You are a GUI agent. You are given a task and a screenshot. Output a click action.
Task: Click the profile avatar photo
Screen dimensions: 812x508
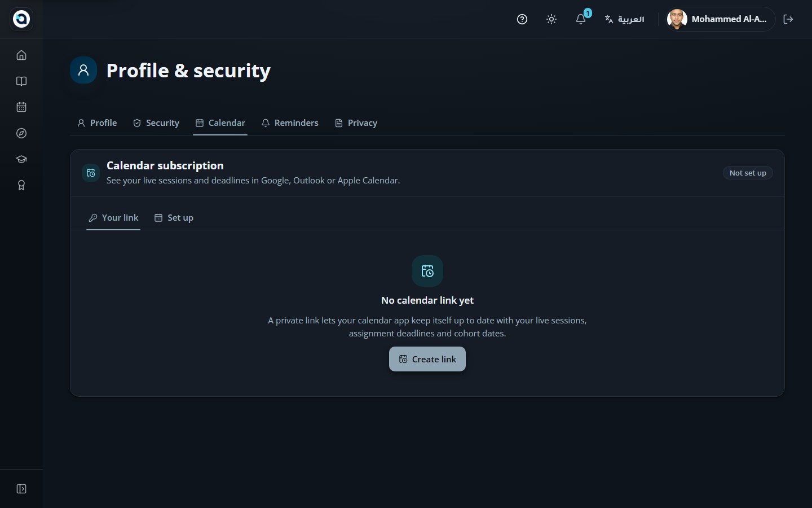(677, 19)
